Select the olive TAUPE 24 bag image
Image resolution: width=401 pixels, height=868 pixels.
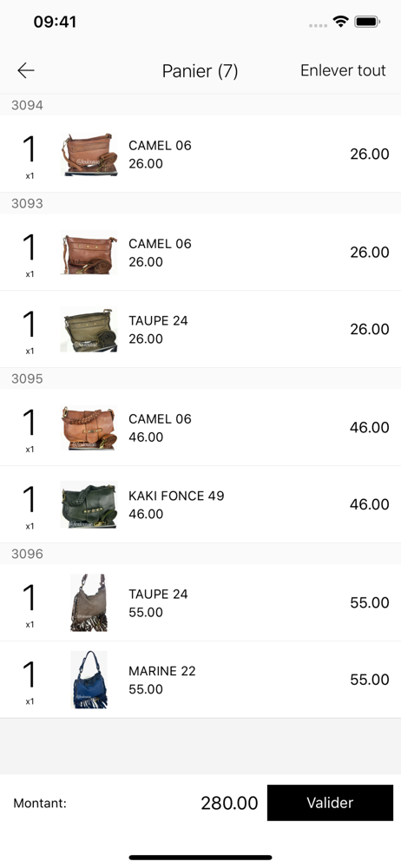click(x=89, y=329)
